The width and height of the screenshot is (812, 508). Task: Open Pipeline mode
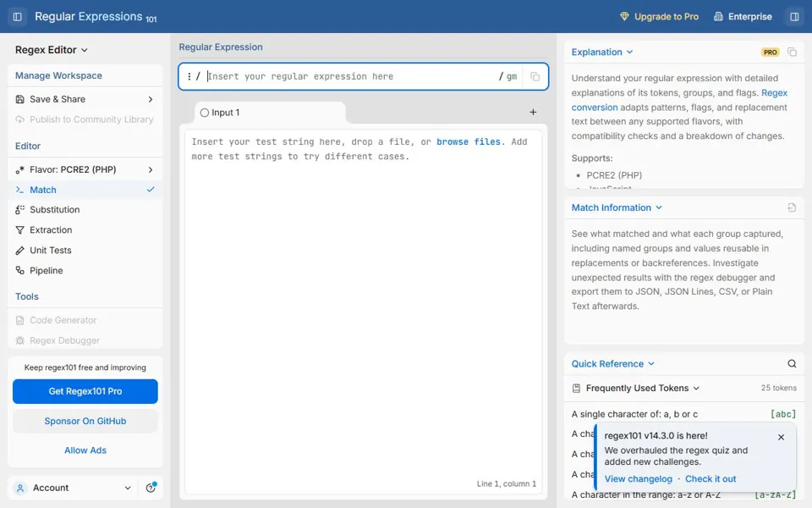(x=85, y=270)
